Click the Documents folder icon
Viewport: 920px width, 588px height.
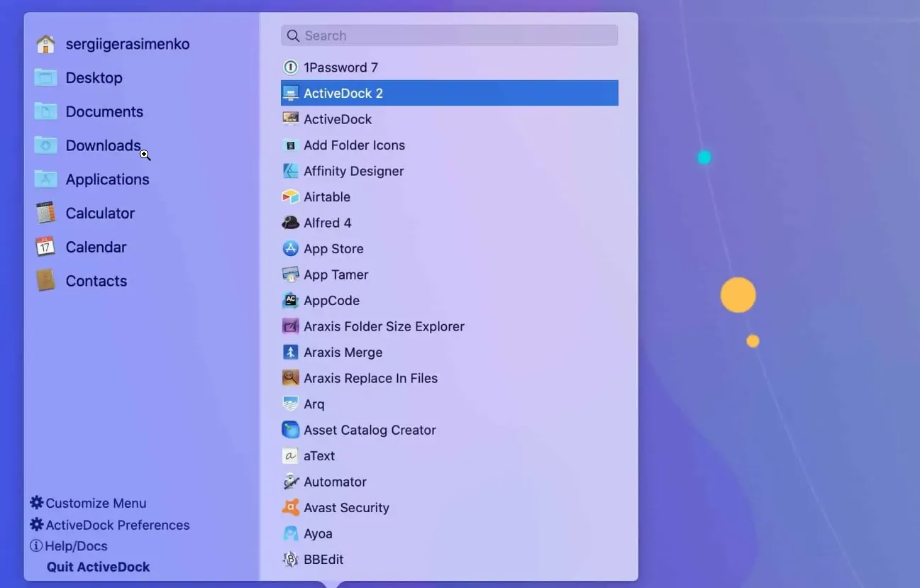(x=45, y=111)
